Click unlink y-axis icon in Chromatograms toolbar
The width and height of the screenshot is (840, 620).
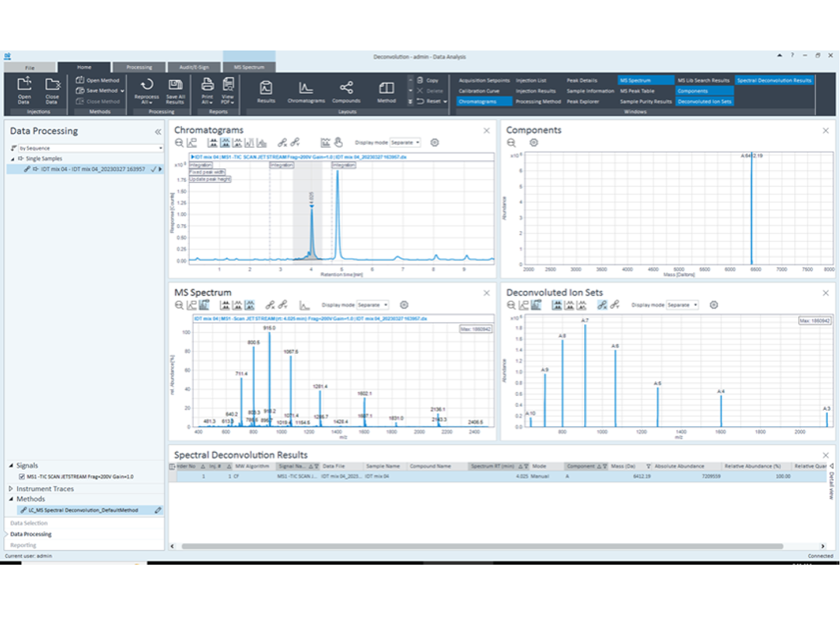[x=296, y=142]
